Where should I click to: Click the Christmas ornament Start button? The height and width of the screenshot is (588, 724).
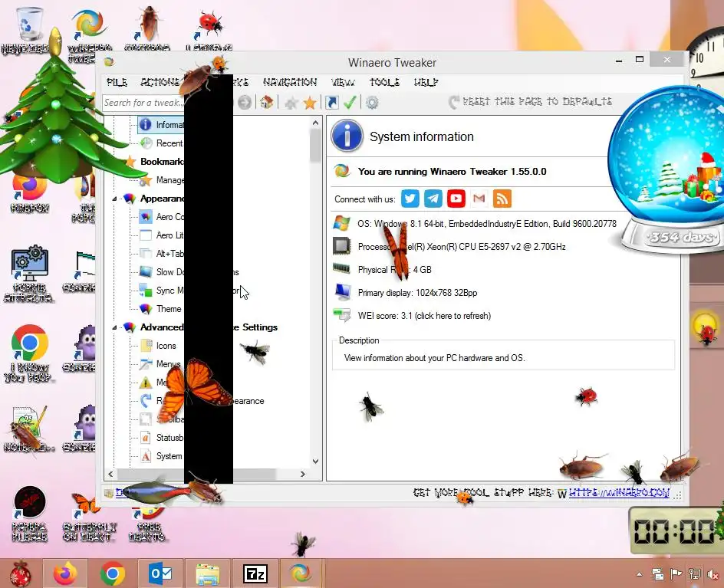tap(20, 575)
